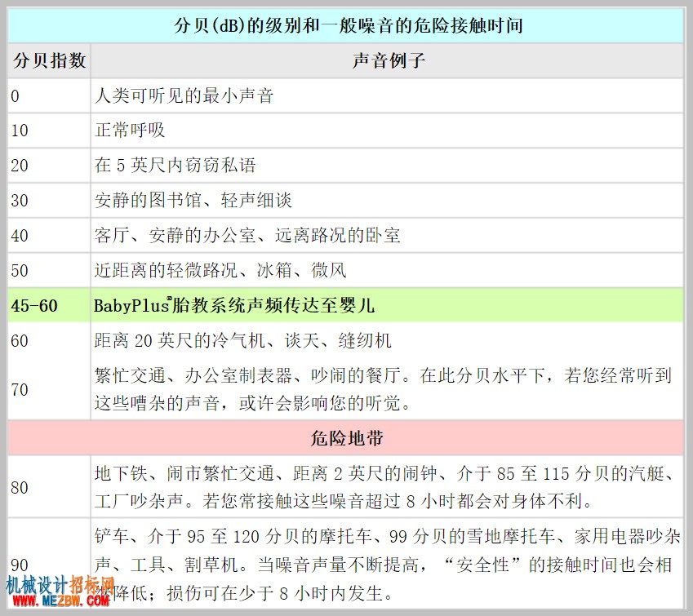The width and height of the screenshot is (693, 616).
Task: Click the 机械设计招标网 watermark logo
Action: 60,586
